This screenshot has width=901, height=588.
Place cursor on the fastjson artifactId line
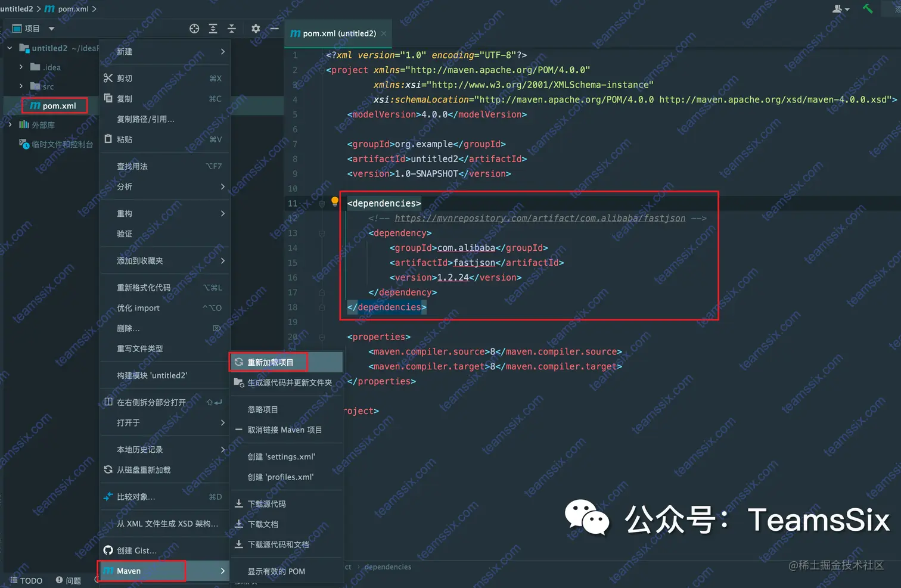coord(476,263)
